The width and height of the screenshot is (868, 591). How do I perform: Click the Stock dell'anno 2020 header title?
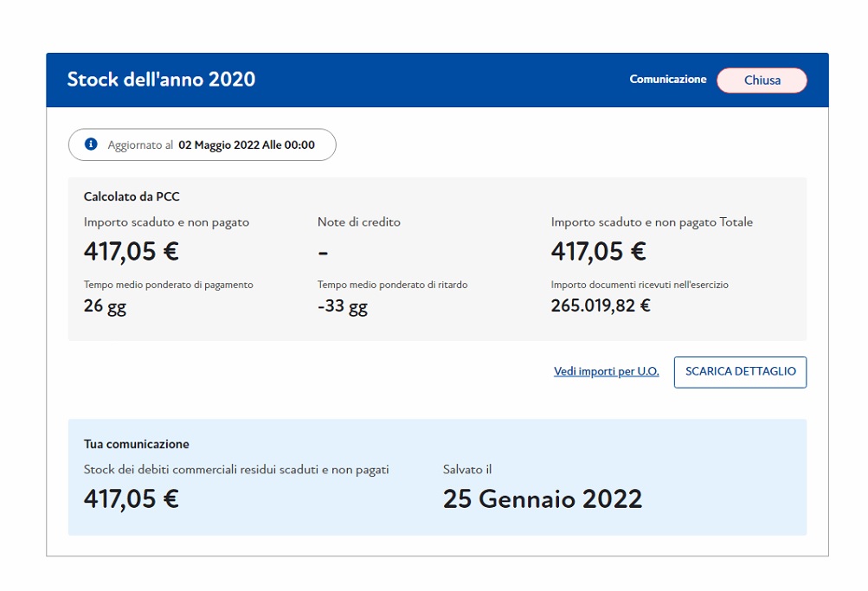(161, 80)
